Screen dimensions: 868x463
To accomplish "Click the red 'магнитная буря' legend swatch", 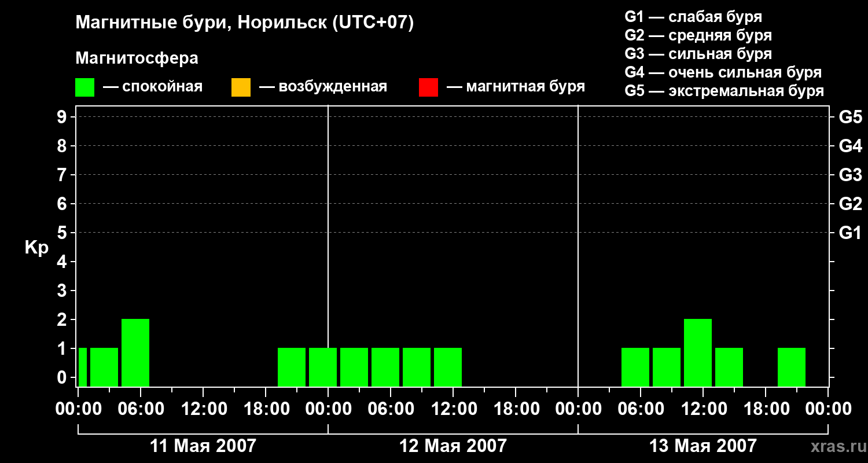I will (x=428, y=87).
